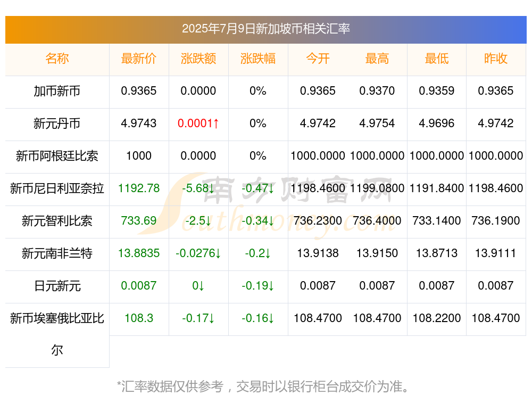
Task: Click the high value 13.9150
Action: tap(377, 253)
